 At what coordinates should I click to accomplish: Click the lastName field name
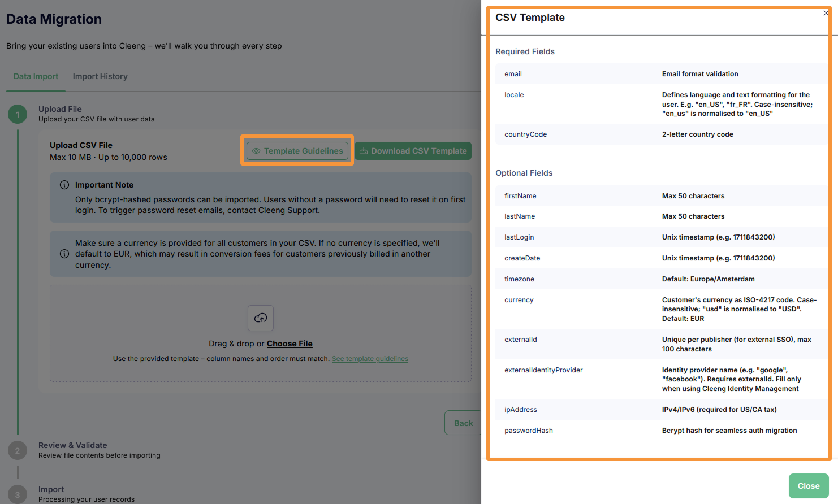tap(520, 216)
